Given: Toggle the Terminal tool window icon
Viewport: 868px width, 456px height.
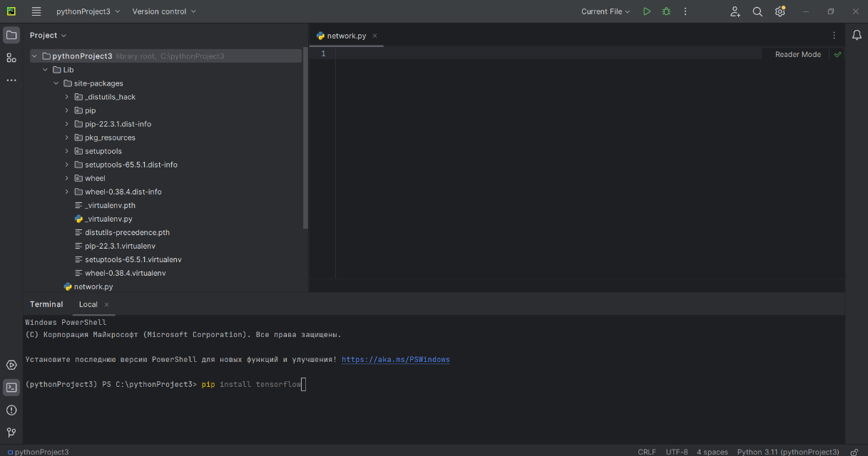Looking at the screenshot, I should [x=11, y=388].
